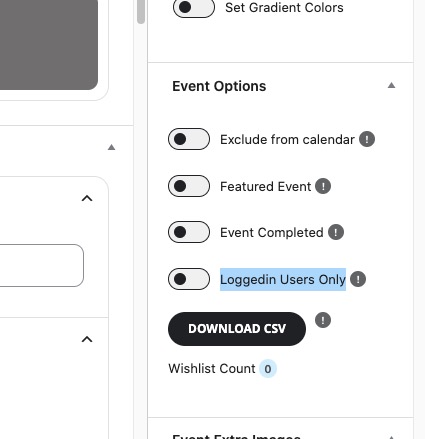
Task: Collapse Event Extra Images panel arrow
Action: coord(391,437)
